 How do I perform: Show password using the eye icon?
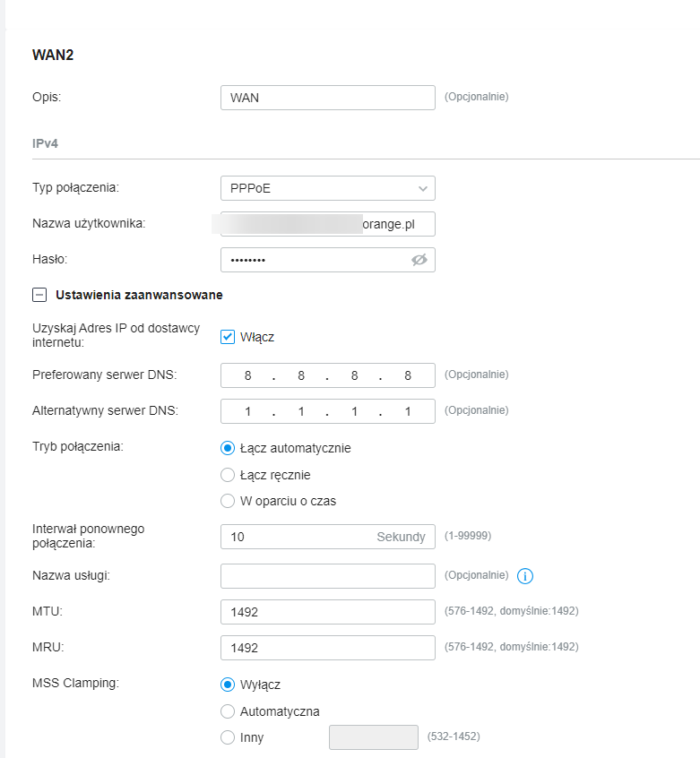point(419,260)
